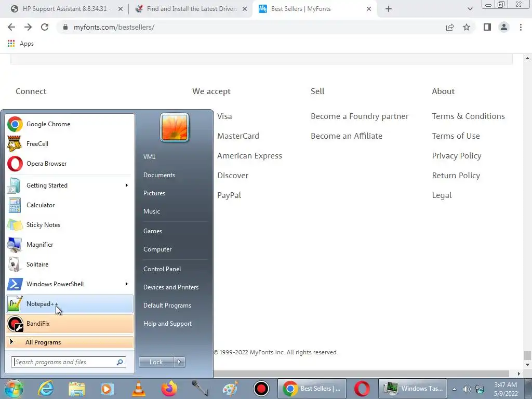Open Paint palette icon on taskbar
532x399 pixels.
pyautogui.click(x=230, y=389)
